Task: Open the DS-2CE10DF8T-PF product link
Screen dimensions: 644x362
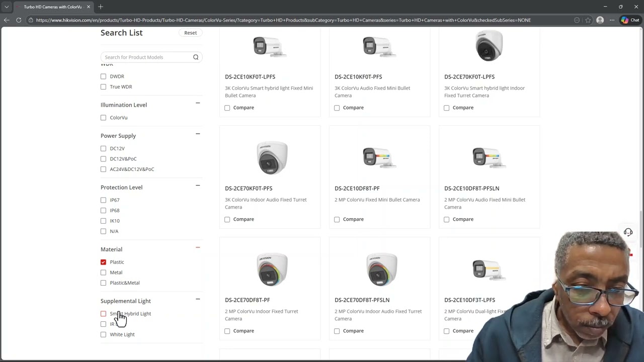Action: pos(357,189)
